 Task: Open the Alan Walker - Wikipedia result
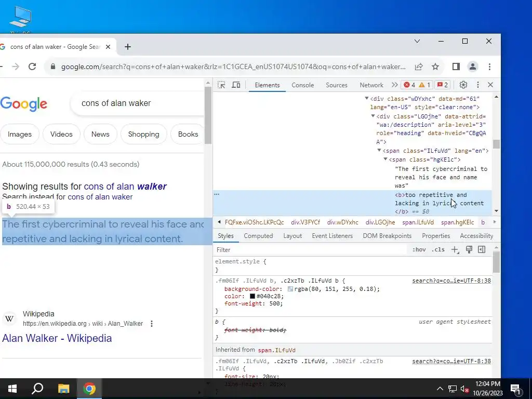coord(57,338)
